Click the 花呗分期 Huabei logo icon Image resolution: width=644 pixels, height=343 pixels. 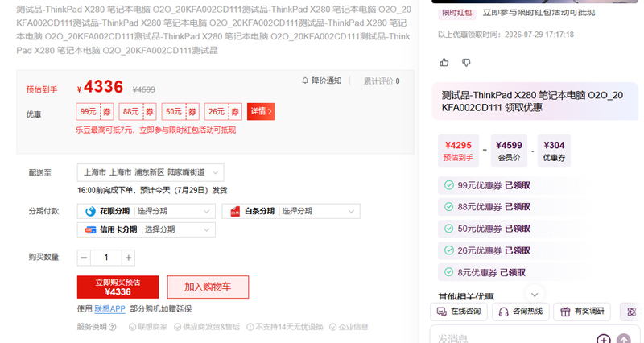point(90,211)
